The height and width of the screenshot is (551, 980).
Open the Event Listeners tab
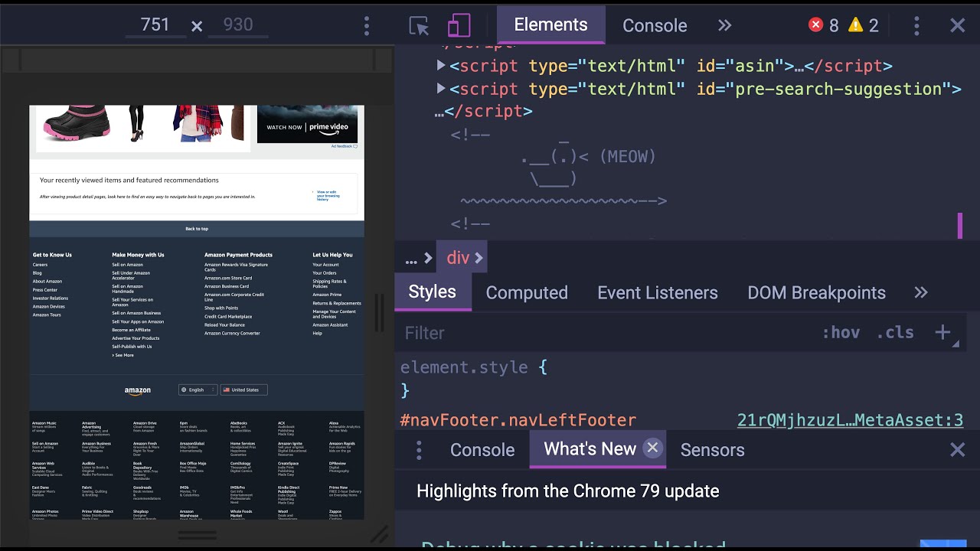click(x=658, y=292)
